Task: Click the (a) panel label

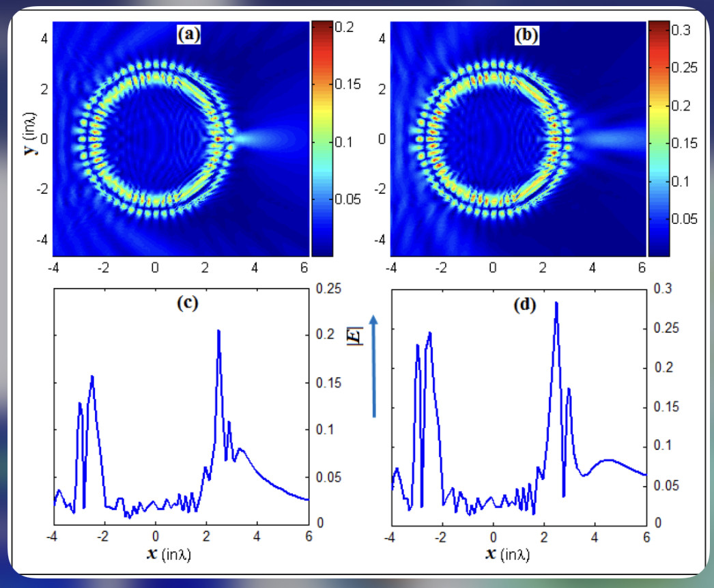Action: tap(188, 33)
